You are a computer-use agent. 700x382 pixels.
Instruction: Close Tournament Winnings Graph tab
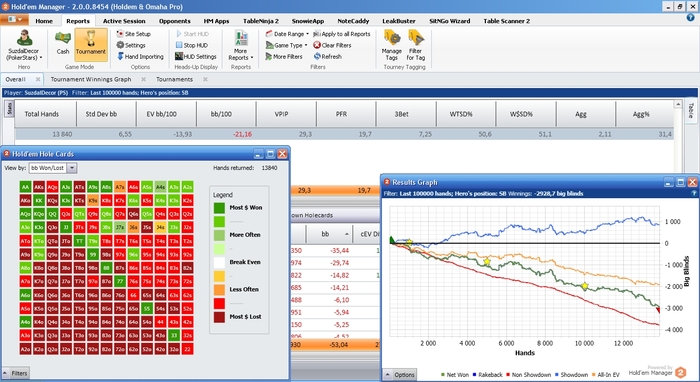(143, 79)
